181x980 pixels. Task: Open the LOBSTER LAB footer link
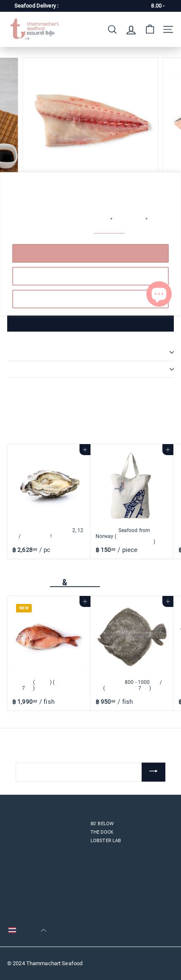coord(106,840)
